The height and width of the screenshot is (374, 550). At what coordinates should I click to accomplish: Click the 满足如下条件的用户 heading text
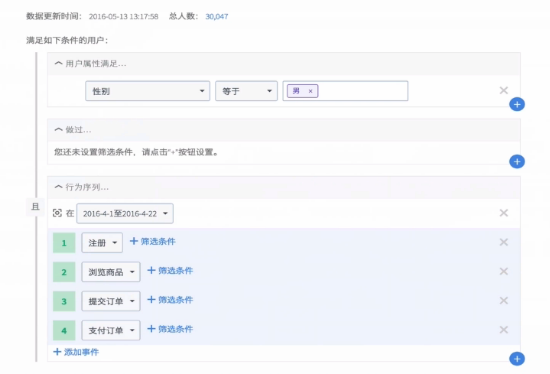(x=67, y=41)
